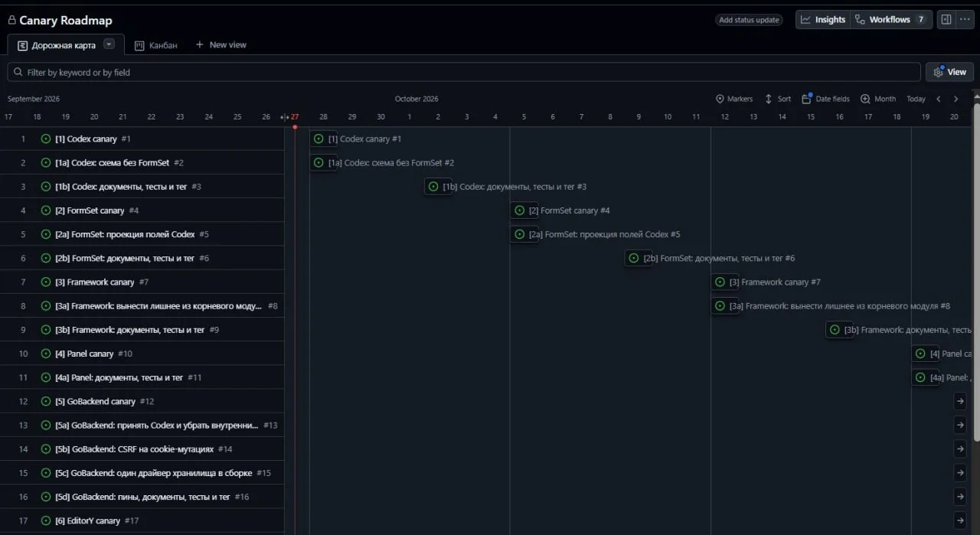Switch to the 'Канбан' view tab
This screenshot has height=535, width=980.
coord(156,45)
